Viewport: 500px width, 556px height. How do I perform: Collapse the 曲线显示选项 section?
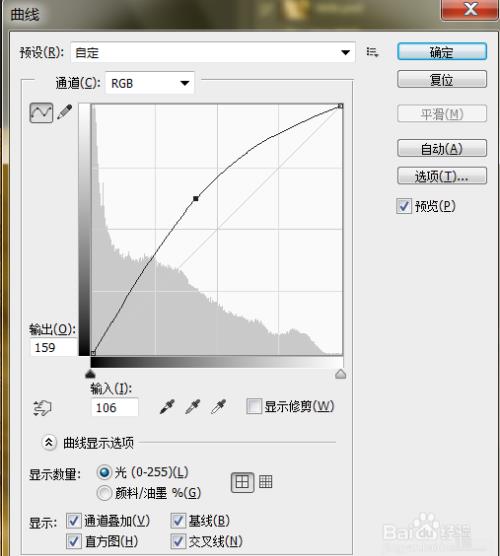pyautogui.click(x=49, y=443)
